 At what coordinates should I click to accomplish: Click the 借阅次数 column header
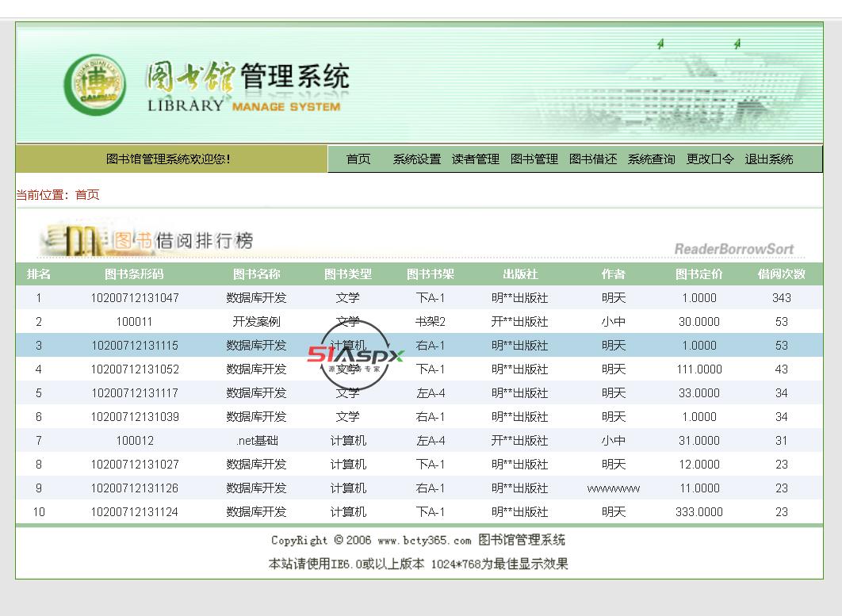click(x=781, y=274)
